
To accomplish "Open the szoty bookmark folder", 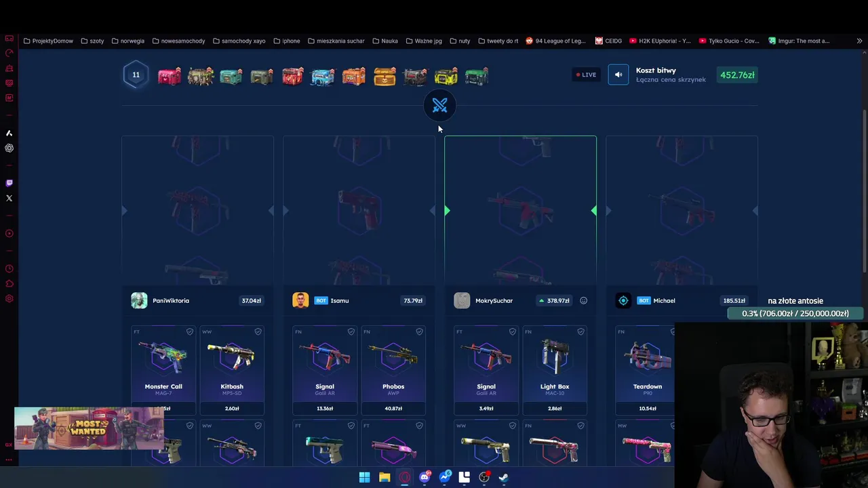I will 92,41.
